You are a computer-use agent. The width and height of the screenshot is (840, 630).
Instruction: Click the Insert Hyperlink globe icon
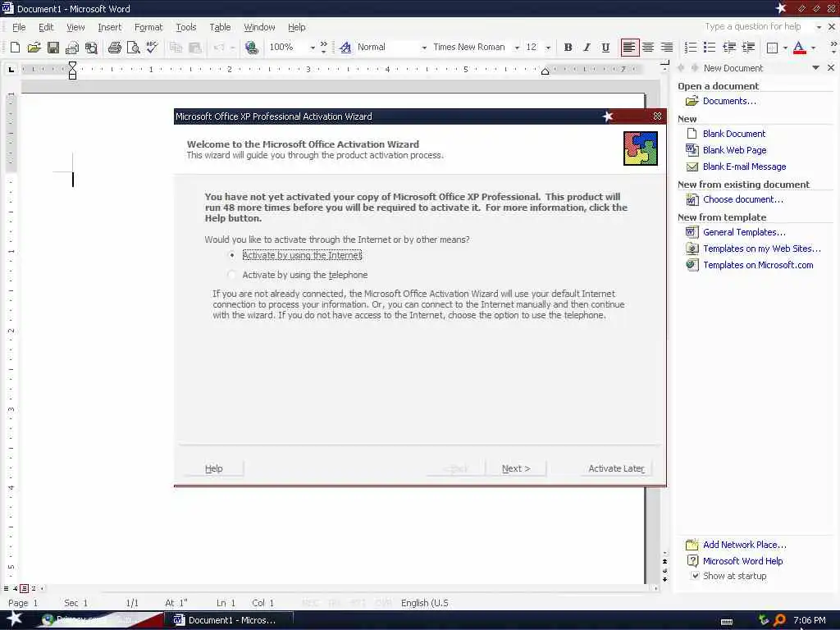pos(251,47)
